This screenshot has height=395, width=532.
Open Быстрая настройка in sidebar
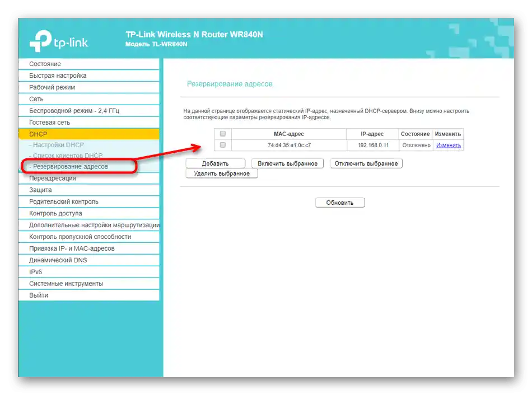tap(89, 76)
